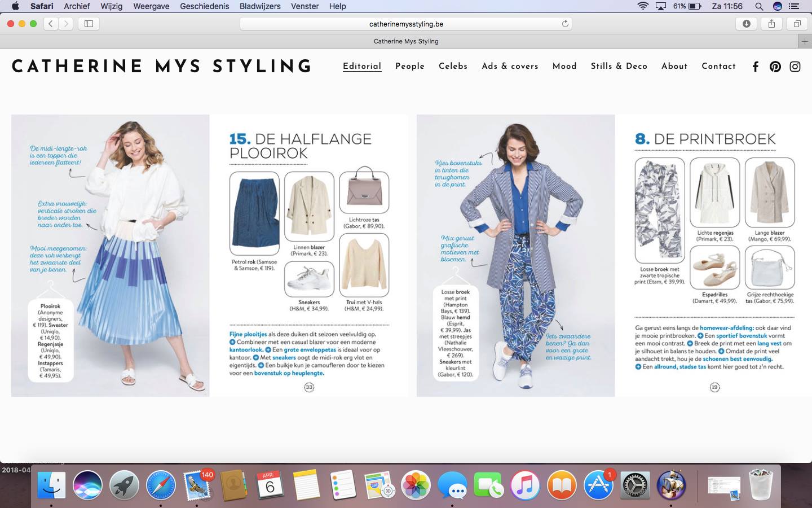Screen dimensions: 812x508
Task: Go to the Editorial section
Action: click(362, 66)
